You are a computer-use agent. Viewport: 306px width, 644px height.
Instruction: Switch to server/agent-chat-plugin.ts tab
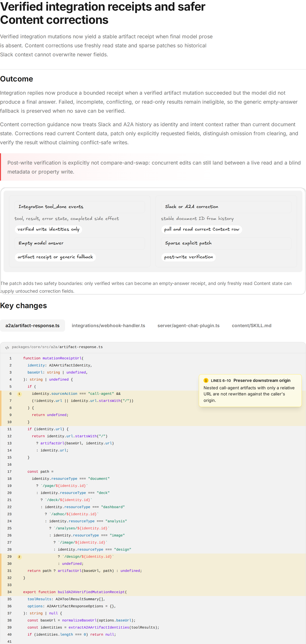click(x=188, y=326)
